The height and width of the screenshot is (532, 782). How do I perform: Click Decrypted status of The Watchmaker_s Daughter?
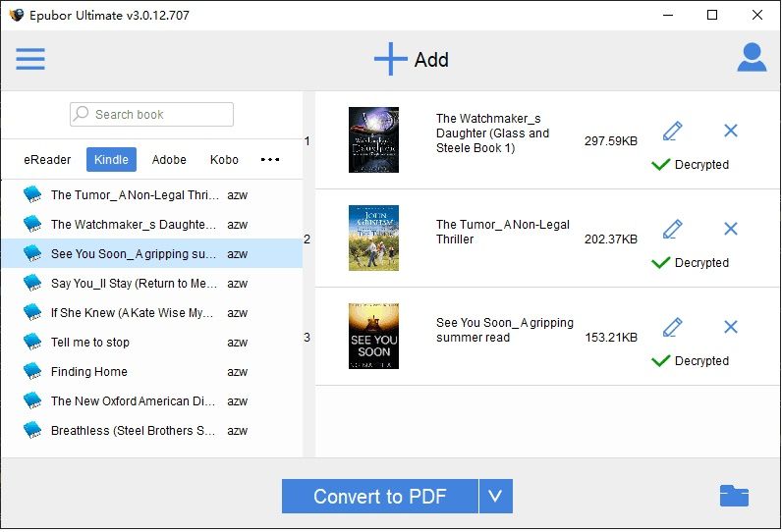[691, 164]
